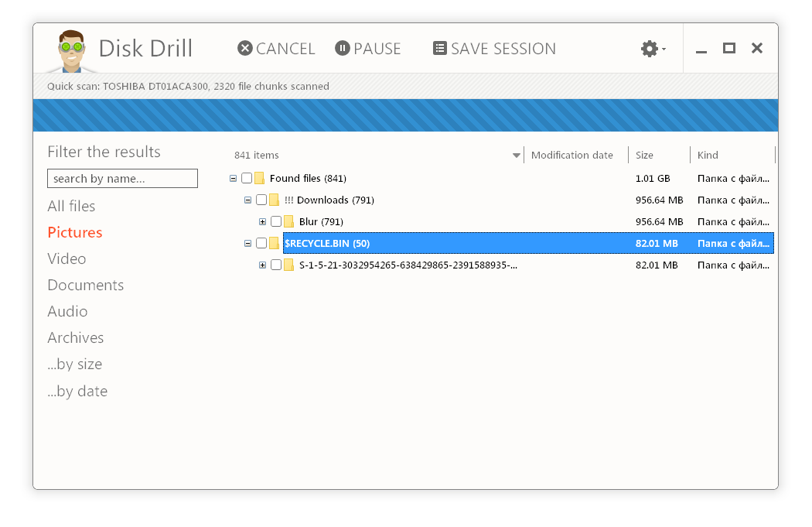Screen dimensions: 812x527
Task: Click the folder icon beside $RECYCLE.BIN
Action: (x=274, y=244)
